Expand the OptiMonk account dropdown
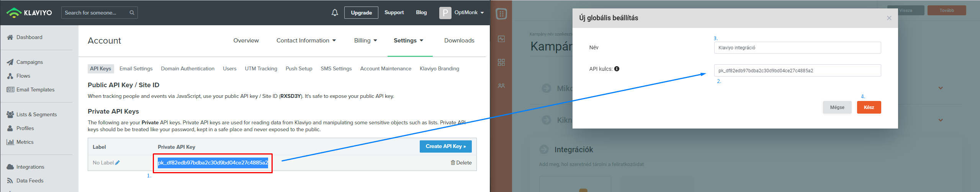The image size is (980, 192). point(470,13)
